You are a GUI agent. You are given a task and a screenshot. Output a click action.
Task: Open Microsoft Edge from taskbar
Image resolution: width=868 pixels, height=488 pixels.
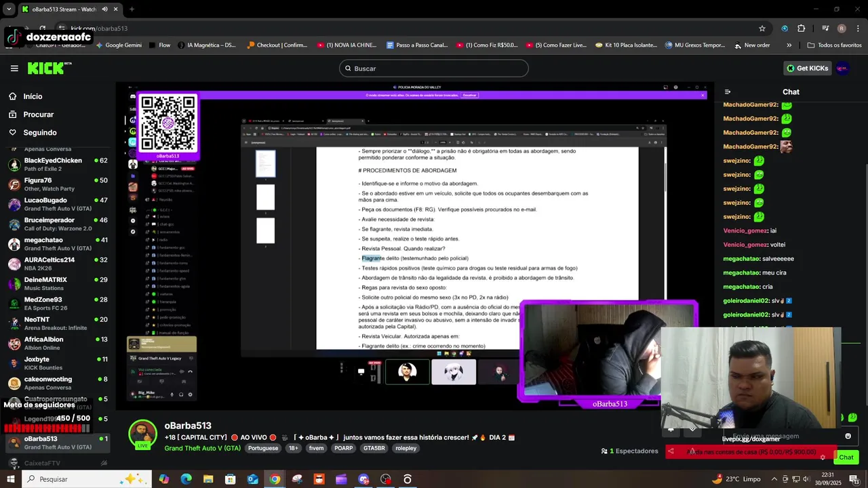[186, 479]
